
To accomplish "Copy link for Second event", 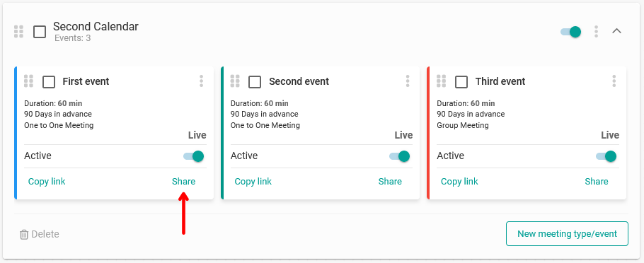I will 253,182.
